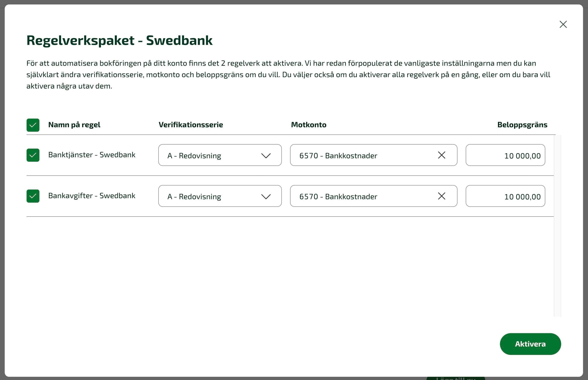The image size is (588, 380).
Task: Click the 'Namn på regel' column header
Action: [74, 125]
